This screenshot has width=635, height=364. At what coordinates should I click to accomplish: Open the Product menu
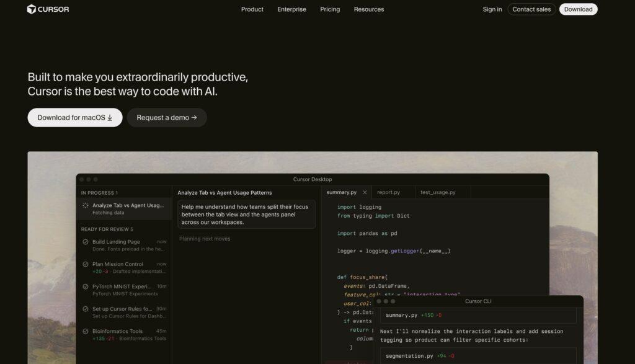[x=252, y=9]
